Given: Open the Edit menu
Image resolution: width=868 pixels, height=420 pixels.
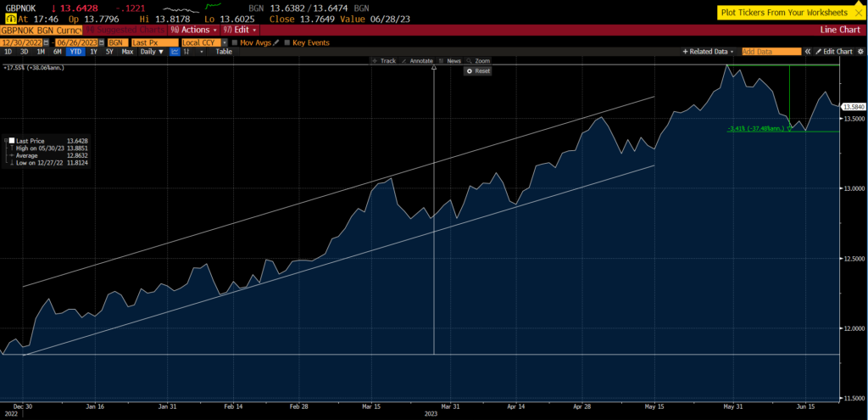Looking at the screenshot, I should point(240,30).
